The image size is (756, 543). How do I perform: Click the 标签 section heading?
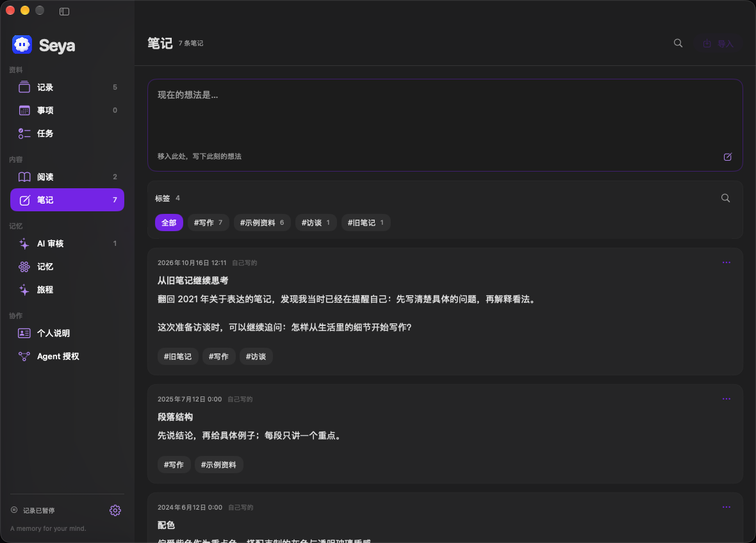point(163,198)
